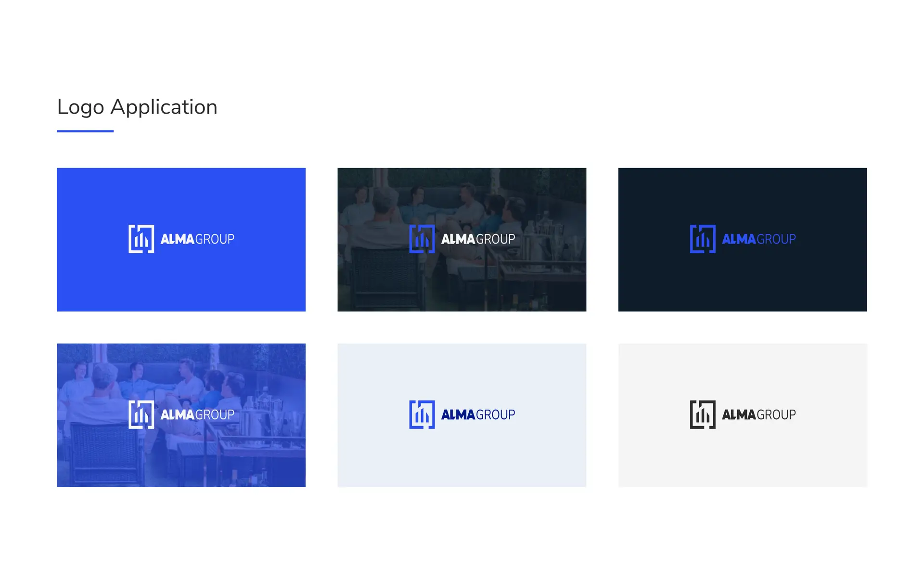
Task: Click the dark blue ALMAGROUP text on the pale blue card
Action: [478, 415]
